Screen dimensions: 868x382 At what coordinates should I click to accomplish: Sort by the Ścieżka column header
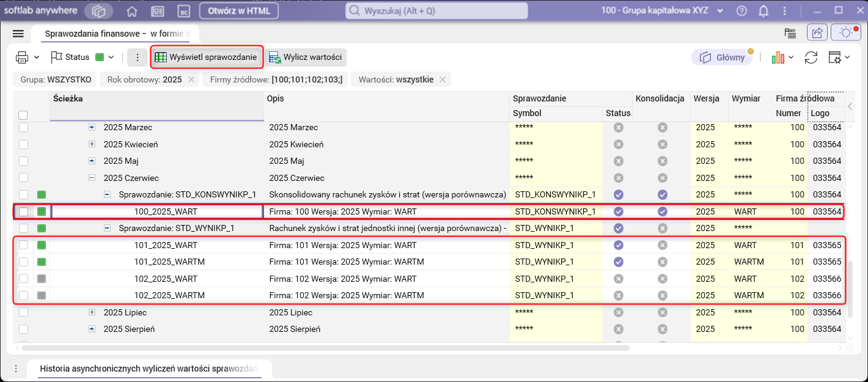(x=156, y=106)
